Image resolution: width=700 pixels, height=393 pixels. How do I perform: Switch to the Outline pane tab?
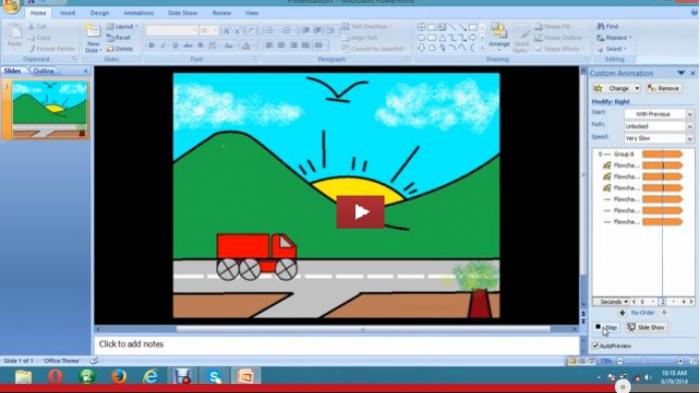tap(44, 71)
